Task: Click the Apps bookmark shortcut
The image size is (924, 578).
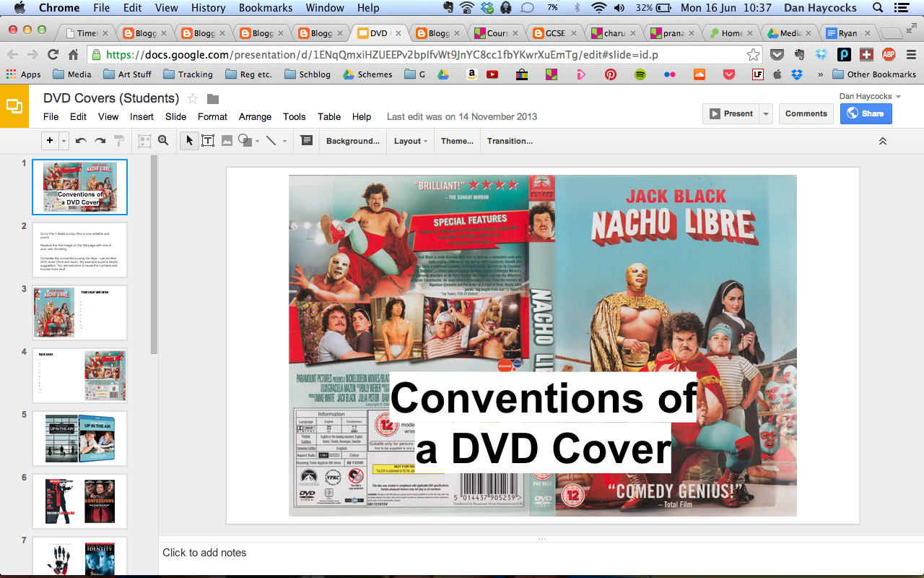Action: tap(23, 74)
